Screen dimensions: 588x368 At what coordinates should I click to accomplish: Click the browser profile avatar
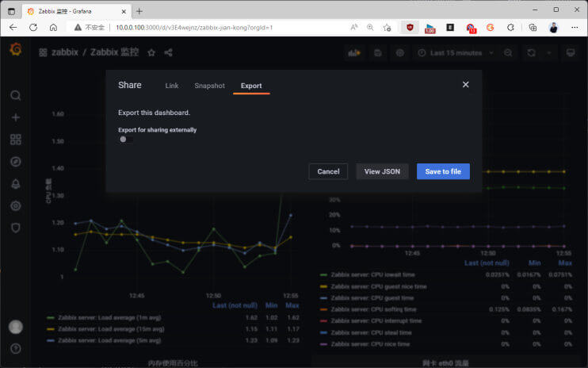tap(553, 28)
